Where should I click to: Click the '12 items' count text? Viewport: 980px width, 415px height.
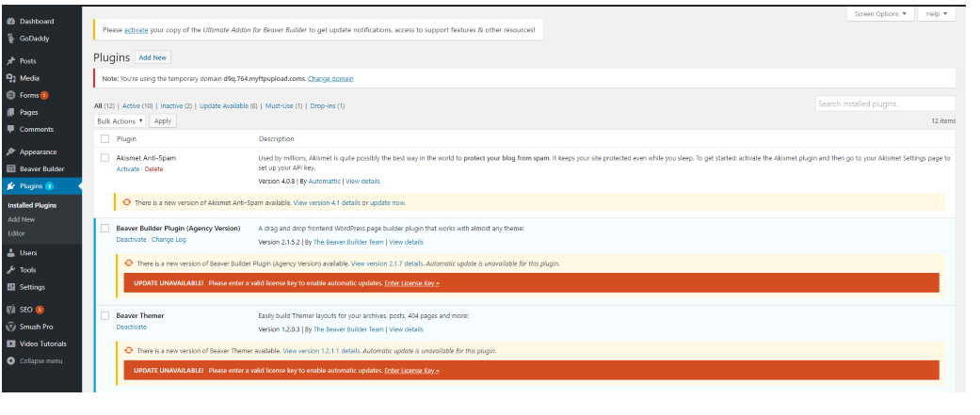[x=943, y=121]
